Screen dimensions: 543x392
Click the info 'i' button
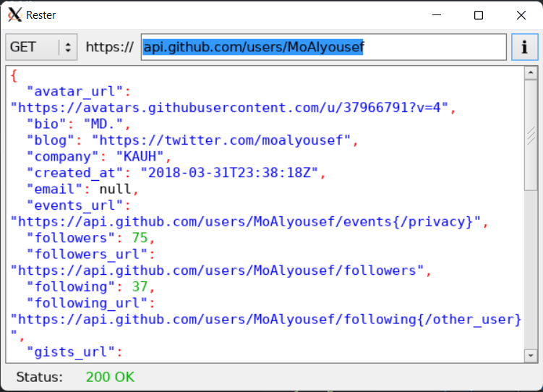tap(525, 47)
